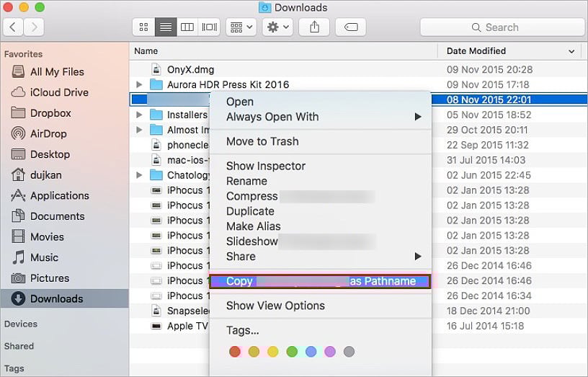Open the item arrangement dropdown
The height and width of the screenshot is (377, 588).
(x=241, y=27)
